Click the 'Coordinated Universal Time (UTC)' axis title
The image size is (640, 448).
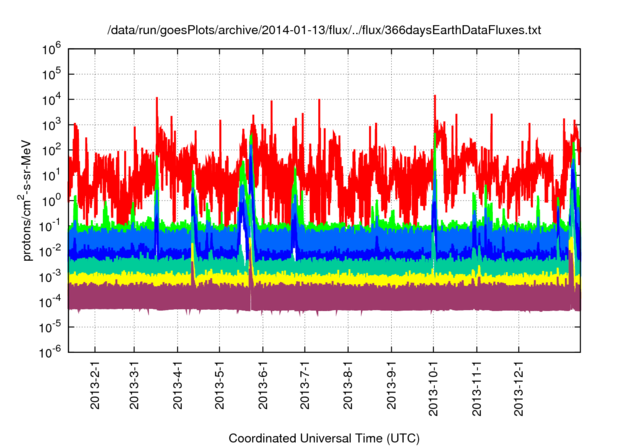pyautogui.click(x=324, y=439)
